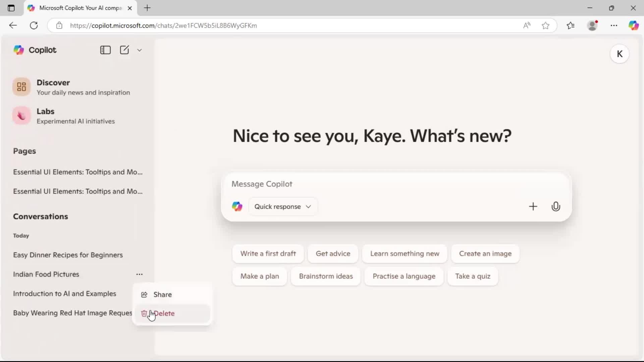
Task: Choose Take a quiz option
Action: point(472,276)
